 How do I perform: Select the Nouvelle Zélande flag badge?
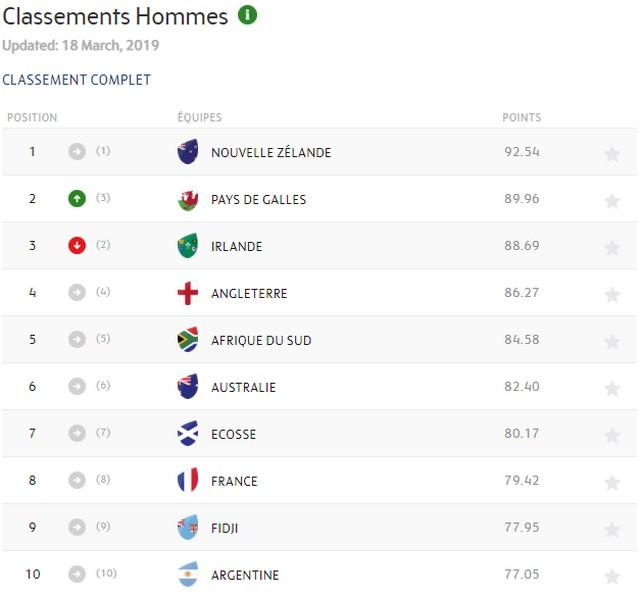pyautogui.click(x=188, y=152)
